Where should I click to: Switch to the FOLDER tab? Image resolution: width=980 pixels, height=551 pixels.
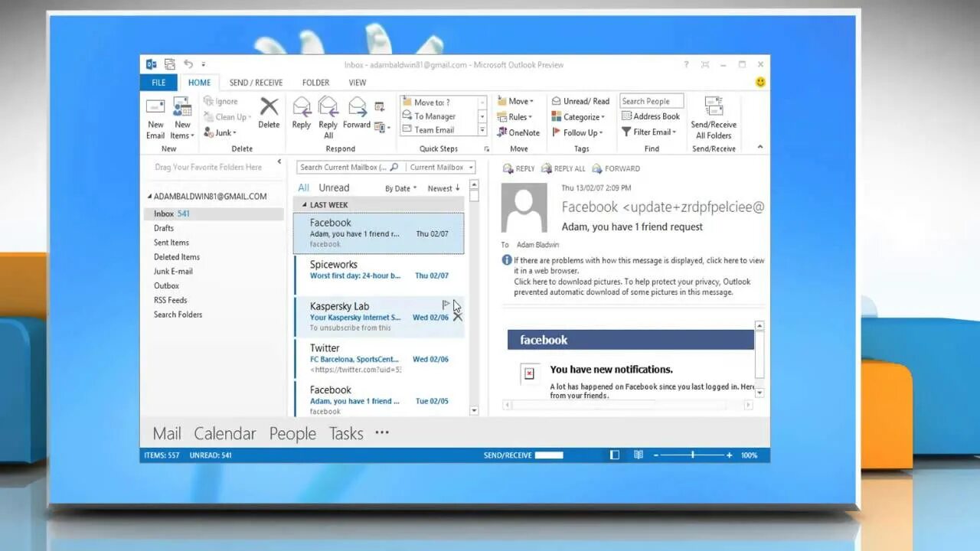315,83
